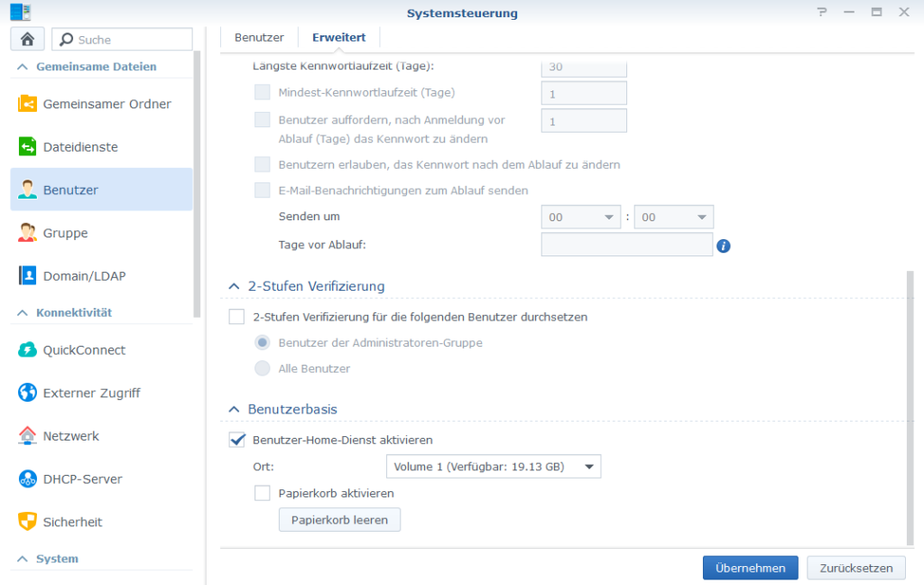Switch to the Benutzer tab

coord(259,37)
